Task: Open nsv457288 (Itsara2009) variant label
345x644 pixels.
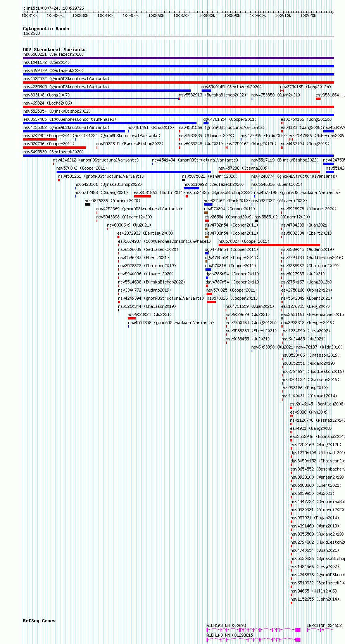Action: [244, 168]
